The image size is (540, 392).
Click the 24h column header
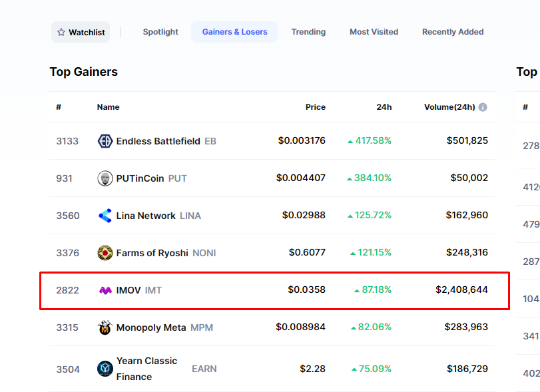(384, 107)
